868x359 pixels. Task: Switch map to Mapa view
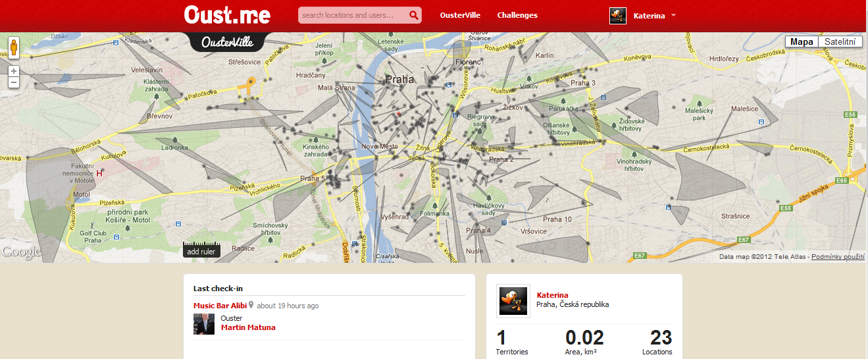(x=802, y=41)
